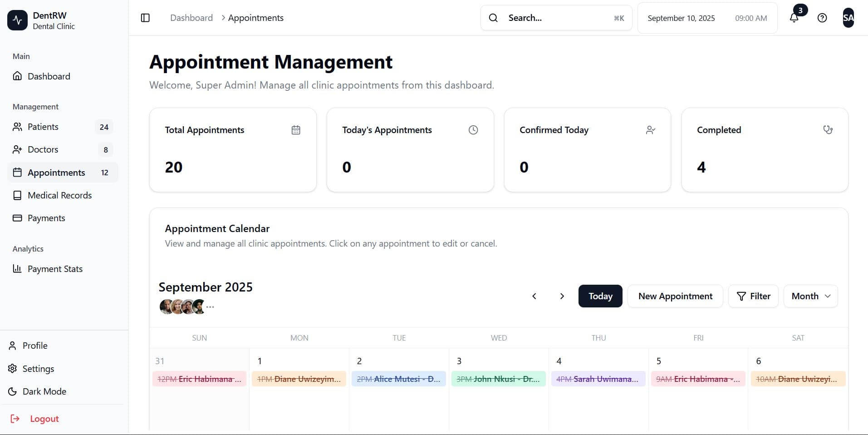This screenshot has width=868, height=435.
Task: Select Appointments in the sidebar
Action: (x=56, y=173)
